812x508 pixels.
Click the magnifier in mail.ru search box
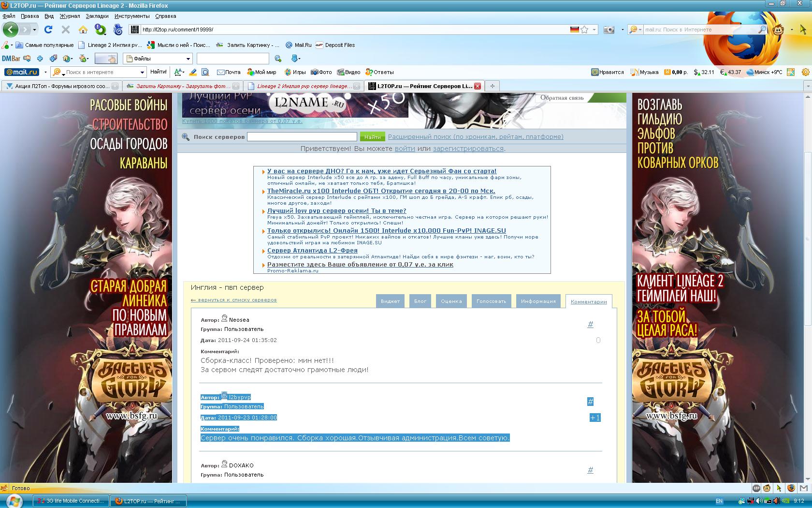(762, 30)
